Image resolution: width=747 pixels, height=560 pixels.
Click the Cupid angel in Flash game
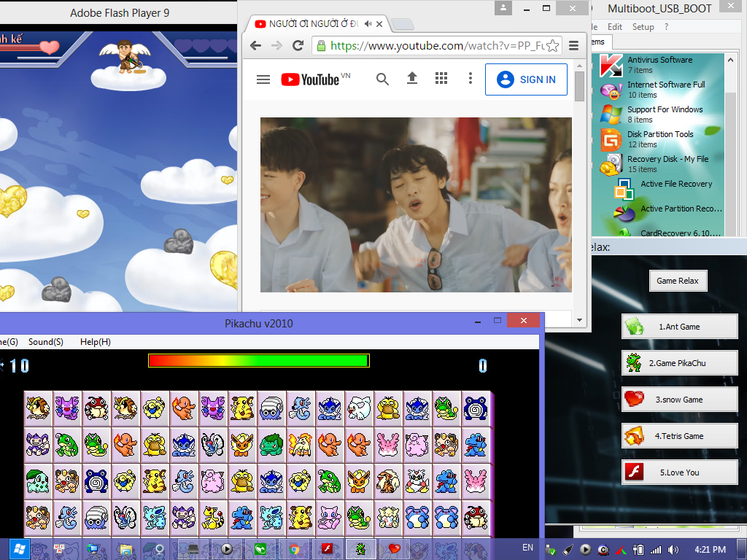(x=126, y=55)
